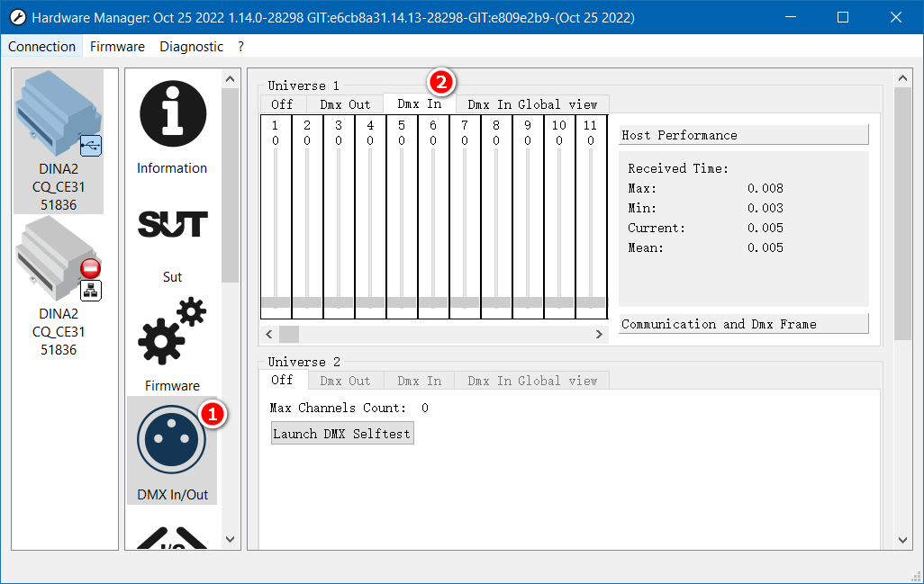Click the wrench app icon in title bar
This screenshot has width=924, height=584.
16,18
